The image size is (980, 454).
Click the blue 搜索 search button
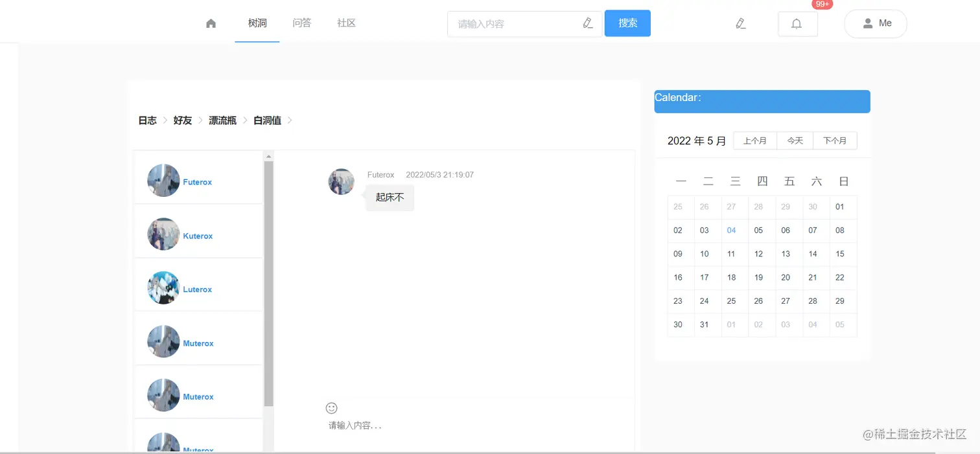(x=627, y=23)
